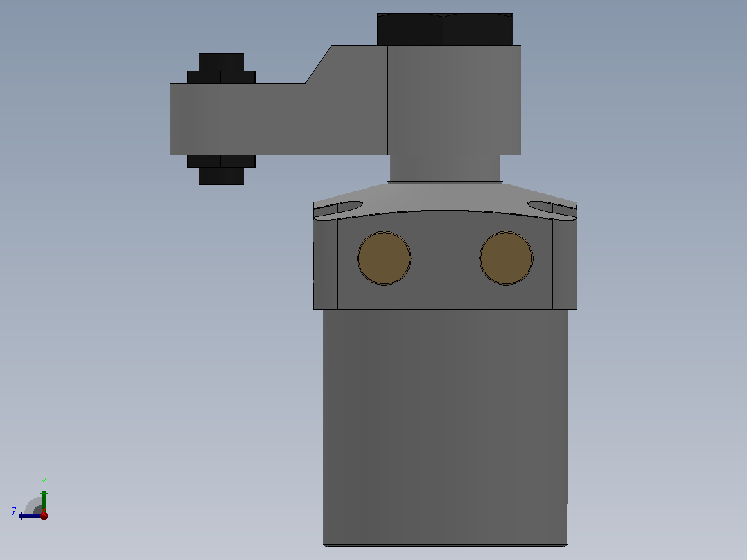Image resolution: width=747 pixels, height=560 pixels.
Task: Select the left mounting slot on the flange
Action: point(338,209)
